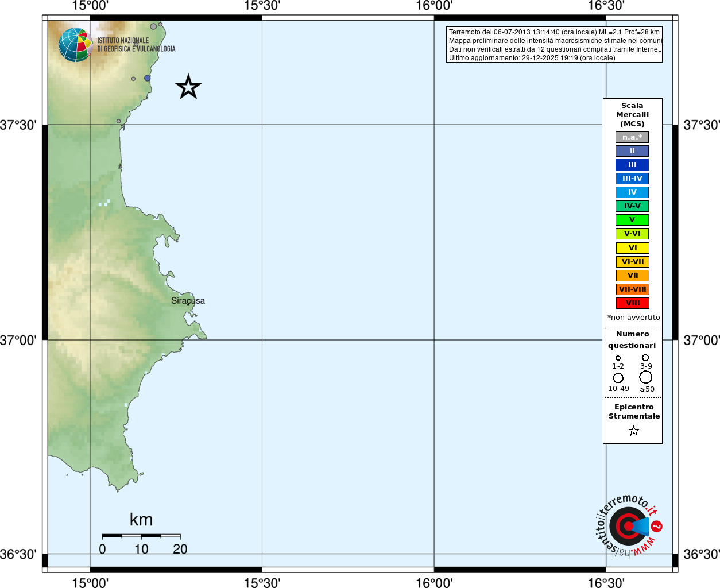Click the III-IV legend swatch

coord(632,179)
